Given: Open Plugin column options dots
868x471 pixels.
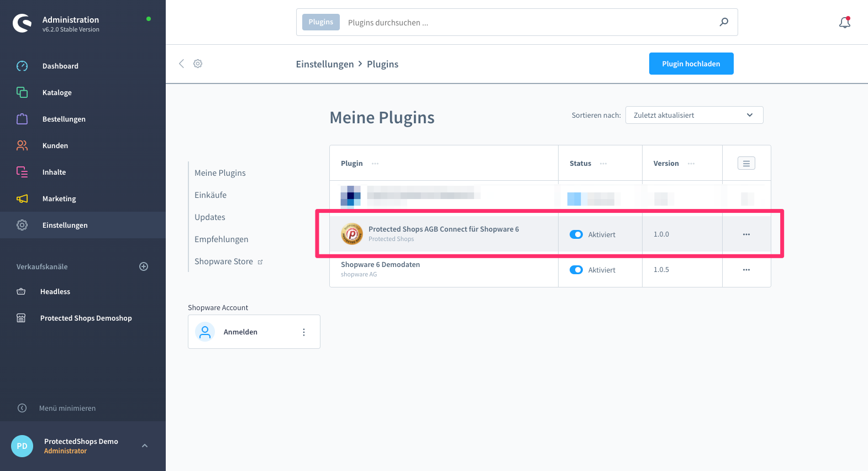Looking at the screenshot, I should point(375,164).
